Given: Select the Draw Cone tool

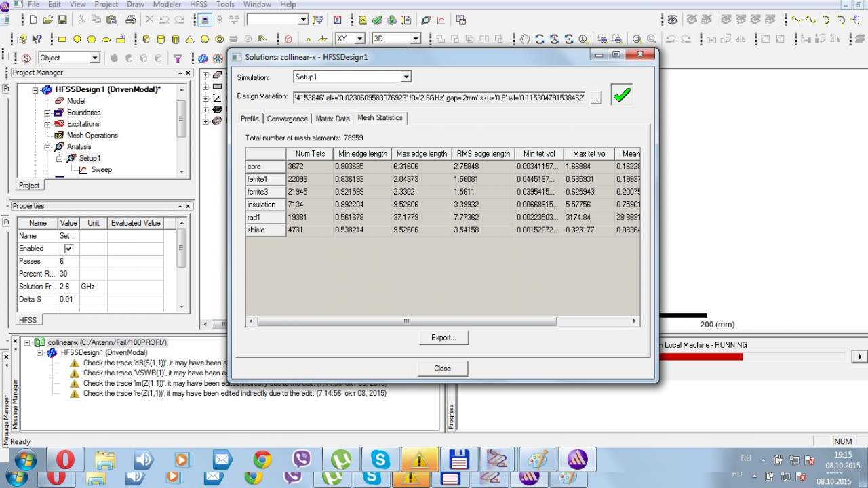Looking at the screenshot, I should pos(191,39).
